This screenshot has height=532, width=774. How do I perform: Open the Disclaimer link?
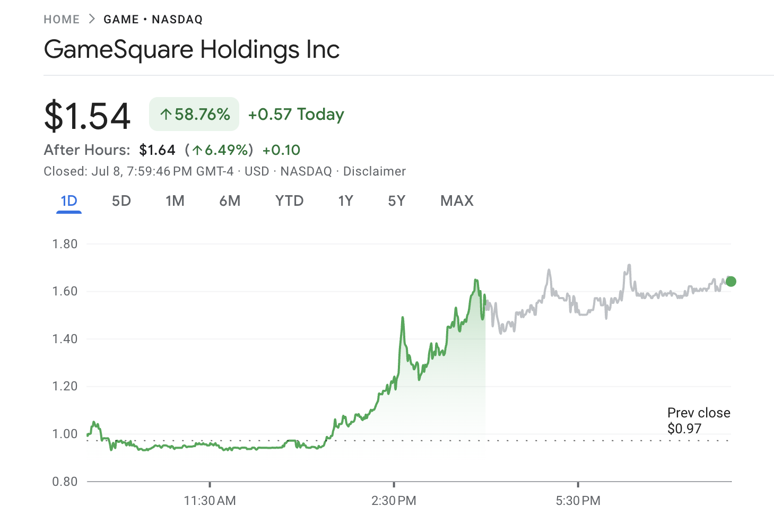coord(374,171)
